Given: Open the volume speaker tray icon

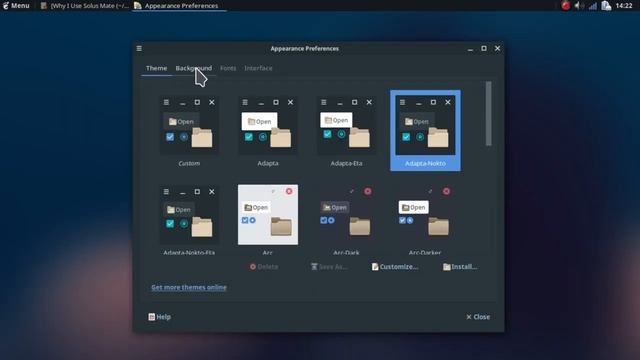Looking at the screenshot, I should [578, 5].
